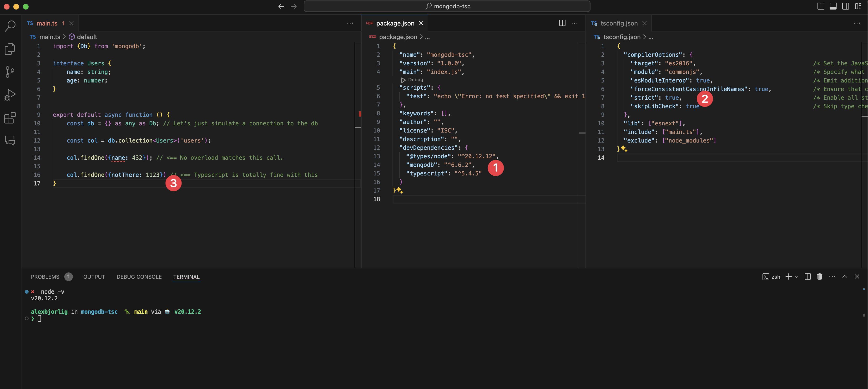Open Run and Debug view

pos(10,95)
